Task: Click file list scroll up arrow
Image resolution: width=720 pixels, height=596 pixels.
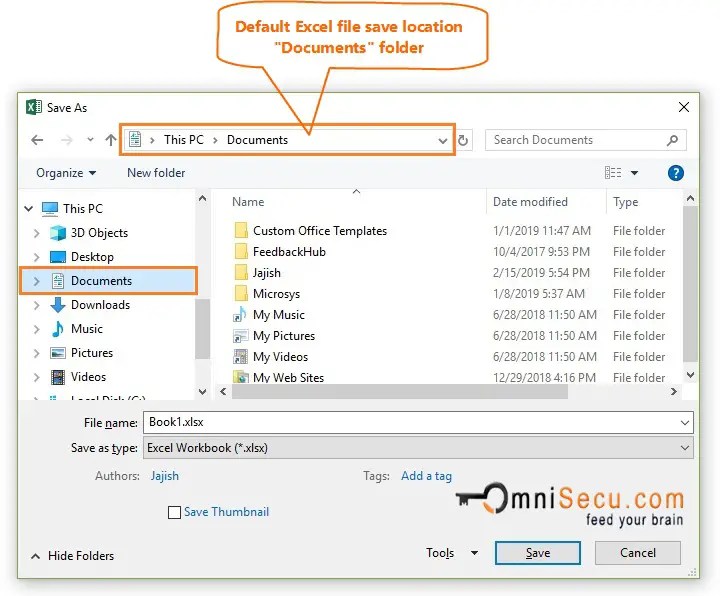Action: pyautogui.click(x=690, y=199)
